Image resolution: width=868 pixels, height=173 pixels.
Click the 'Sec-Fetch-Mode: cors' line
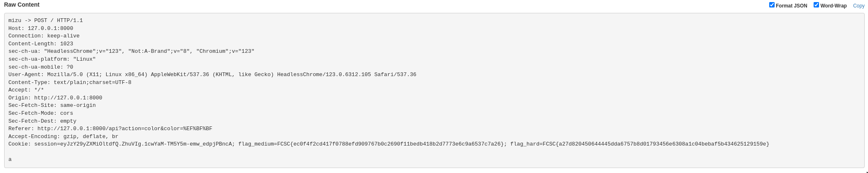(41, 113)
